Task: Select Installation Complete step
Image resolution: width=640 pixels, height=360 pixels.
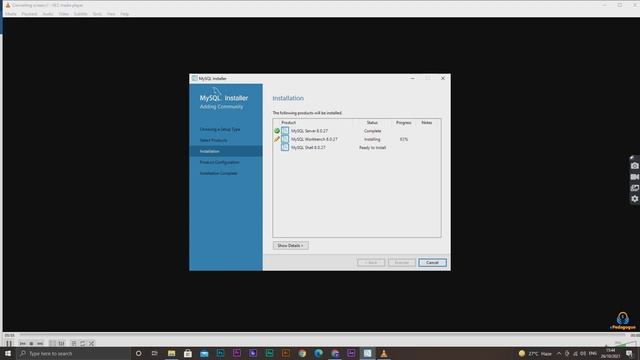Action: [218, 173]
